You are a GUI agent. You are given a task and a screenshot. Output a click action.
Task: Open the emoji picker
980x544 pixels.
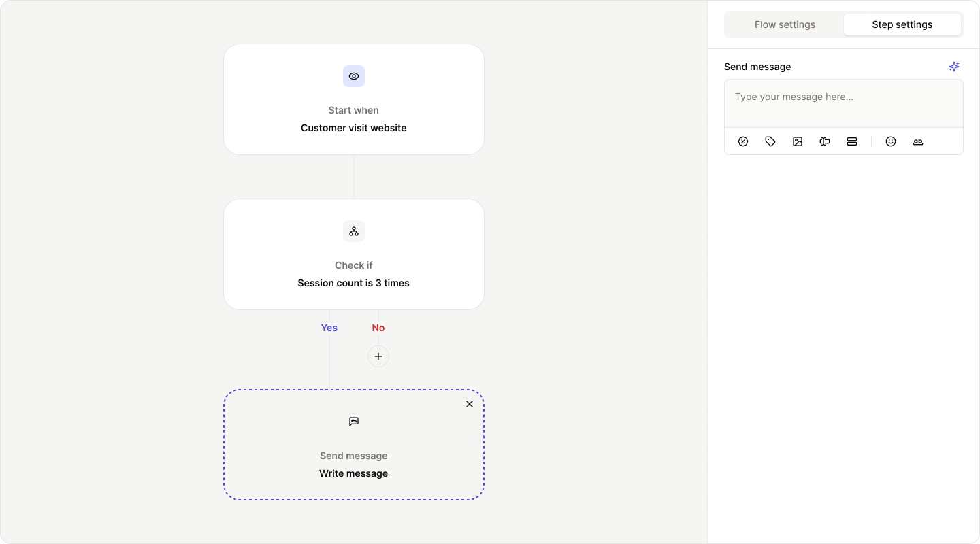891,141
